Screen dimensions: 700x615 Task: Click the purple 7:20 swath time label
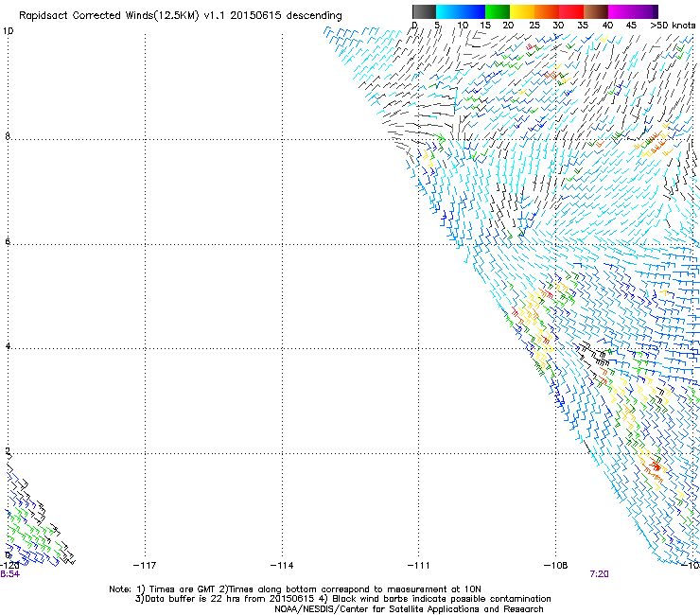(599, 574)
